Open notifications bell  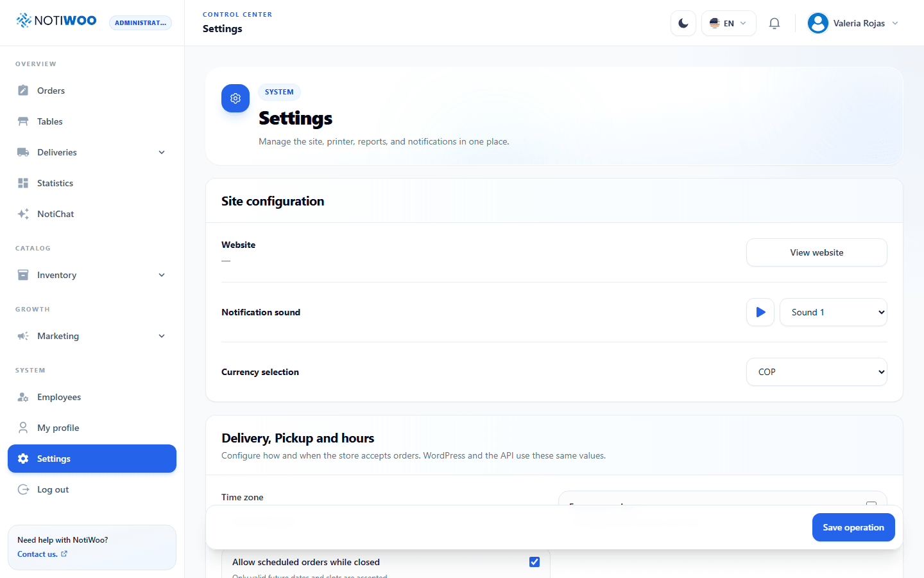point(774,23)
